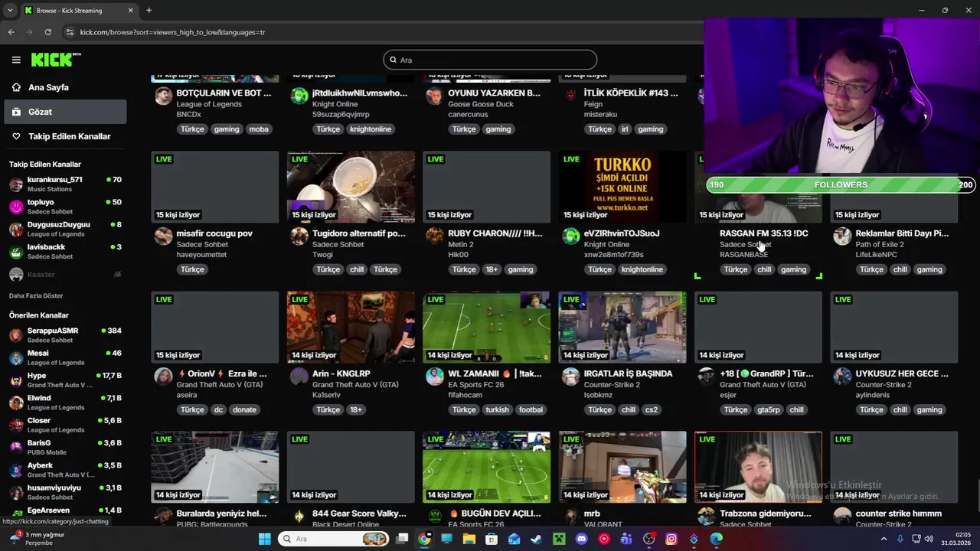
Task: Click the Windows taskbar search box
Action: click(x=334, y=539)
